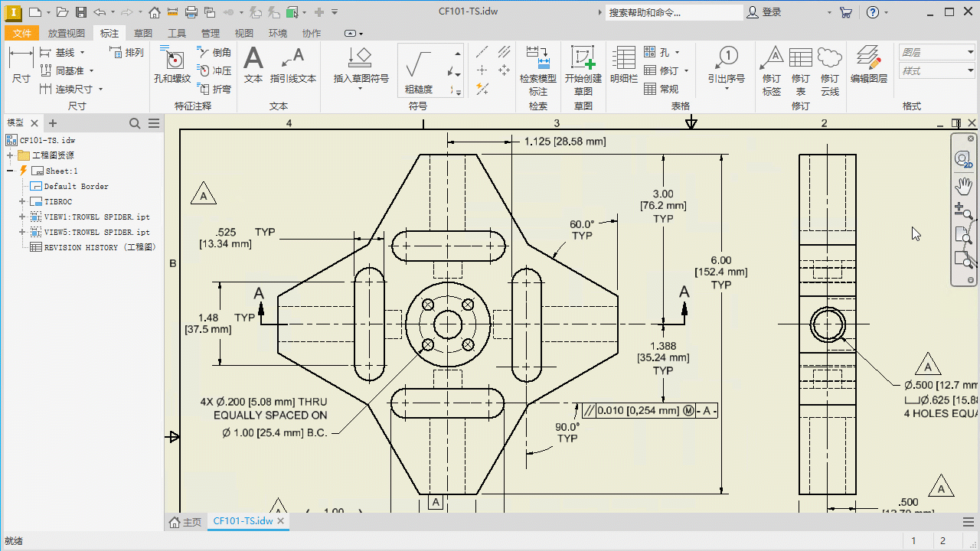Open the 基线 baseline dimension dropdown
The height and width of the screenshot is (551, 980).
pyautogui.click(x=82, y=52)
